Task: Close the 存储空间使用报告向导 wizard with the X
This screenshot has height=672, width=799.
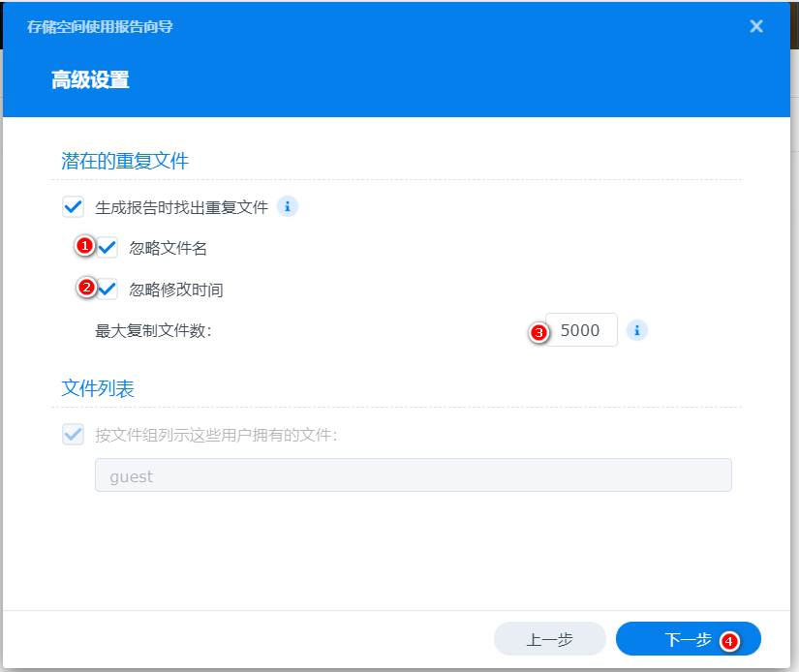Action: coord(756,26)
